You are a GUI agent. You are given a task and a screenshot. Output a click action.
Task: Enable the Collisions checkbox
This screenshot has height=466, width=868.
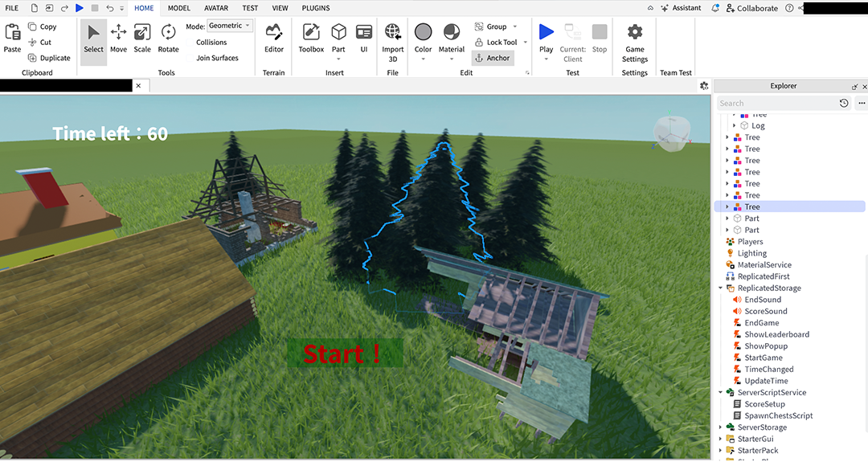point(191,43)
